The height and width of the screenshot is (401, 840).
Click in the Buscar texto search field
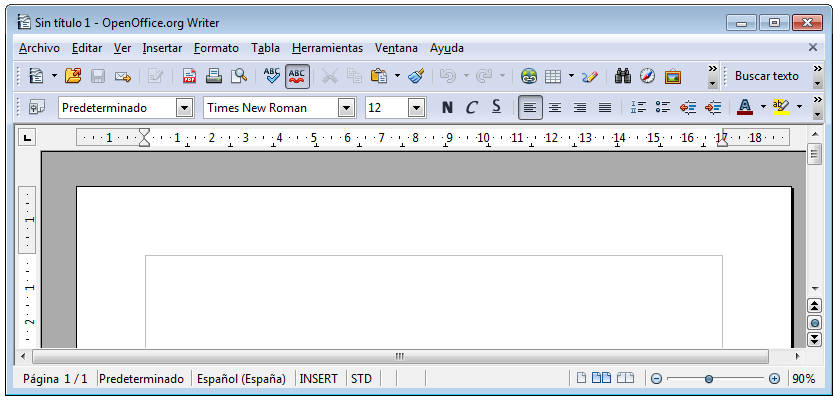(767, 76)
